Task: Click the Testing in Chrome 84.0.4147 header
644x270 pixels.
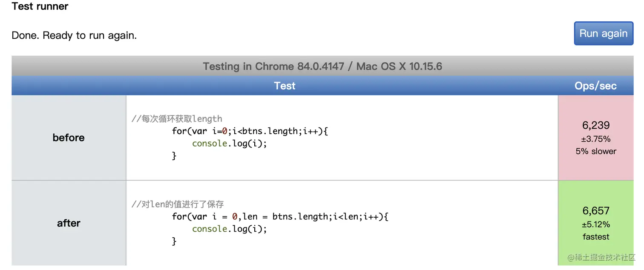Action: pos(322,66)
